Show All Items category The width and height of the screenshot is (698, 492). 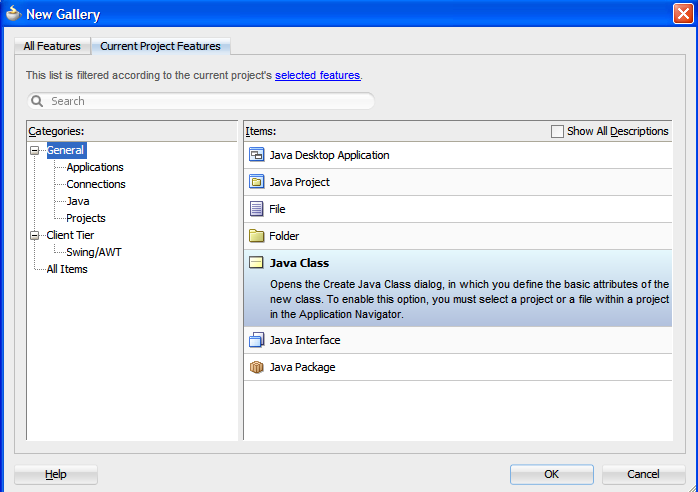pos(67,269)
